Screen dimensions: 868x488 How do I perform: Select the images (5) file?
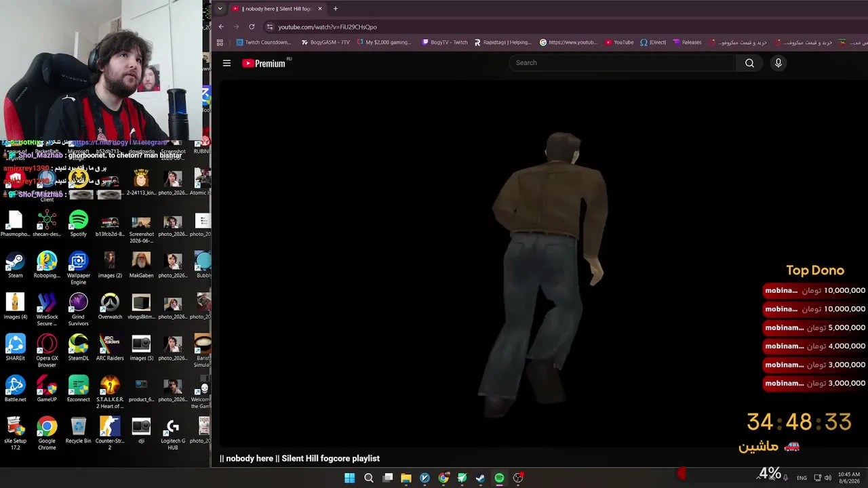coord(141,348)
